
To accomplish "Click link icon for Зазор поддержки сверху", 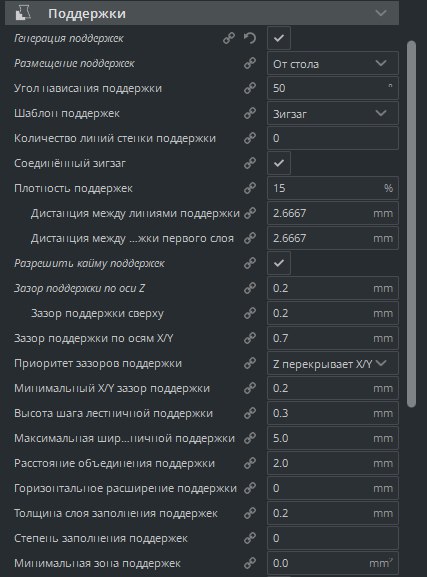I will [x=250, y=314].
